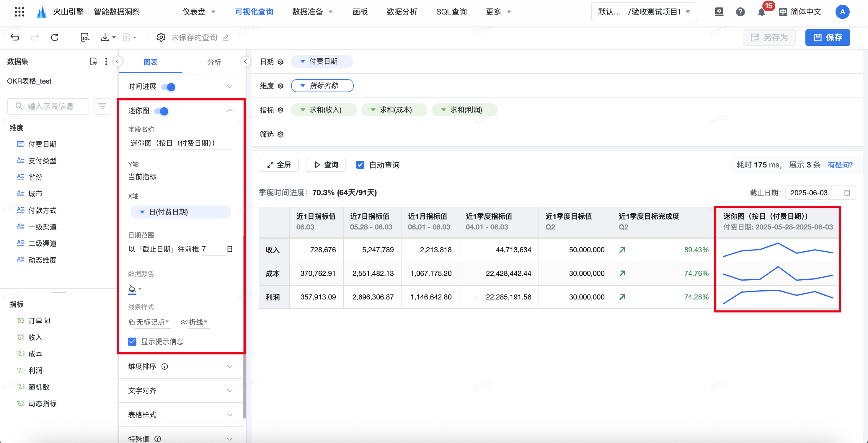Open the dataset more options menu
Screen dimensions: 868x443
[x=106, y=61]
